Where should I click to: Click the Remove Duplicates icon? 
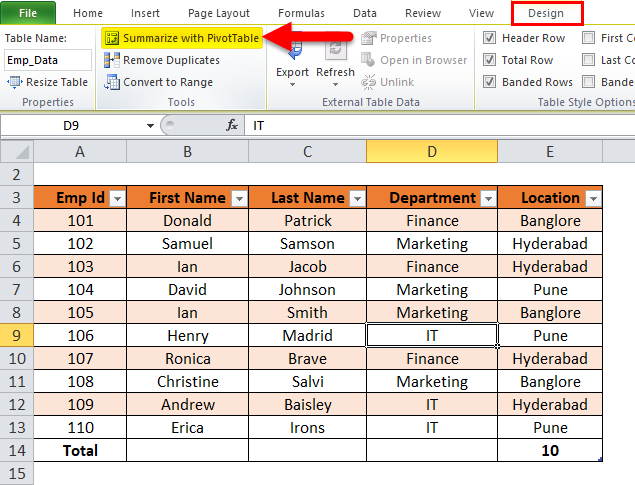point(112,60)
